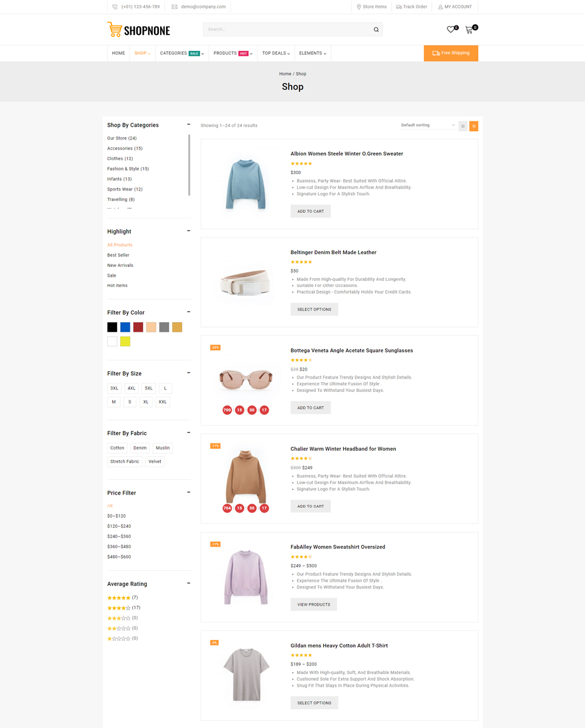Switch to list view layout
The image size is (585, 728).
tap(474, 126)
